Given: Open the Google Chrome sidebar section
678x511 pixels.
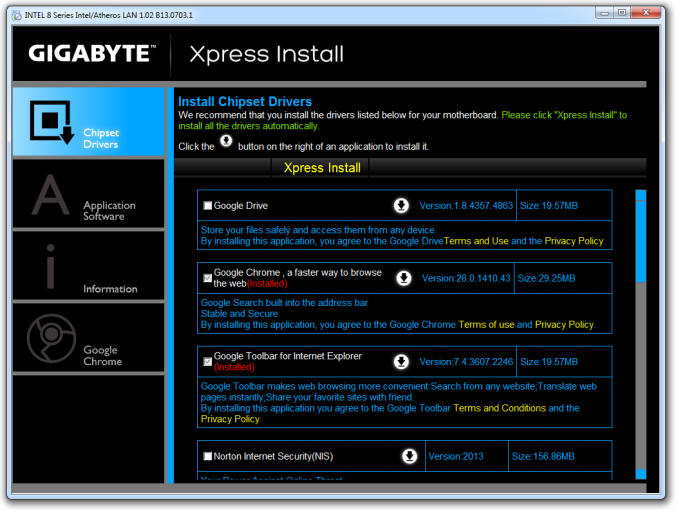Looking at the screenshot, I should [x=89, y=338].
